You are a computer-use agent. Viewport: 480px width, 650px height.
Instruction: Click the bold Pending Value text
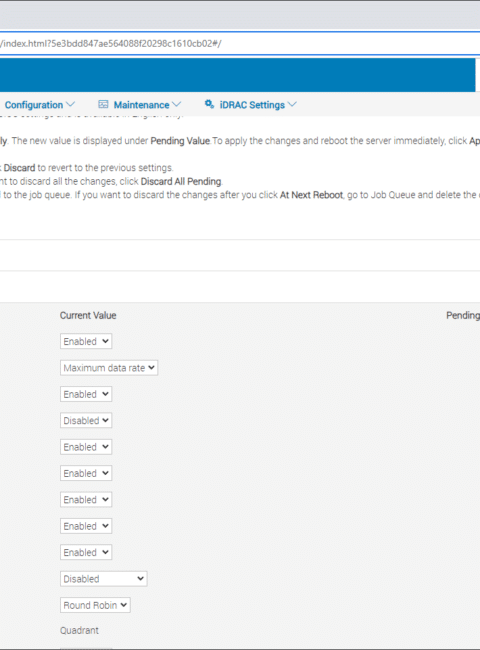[x=180, y=141]
